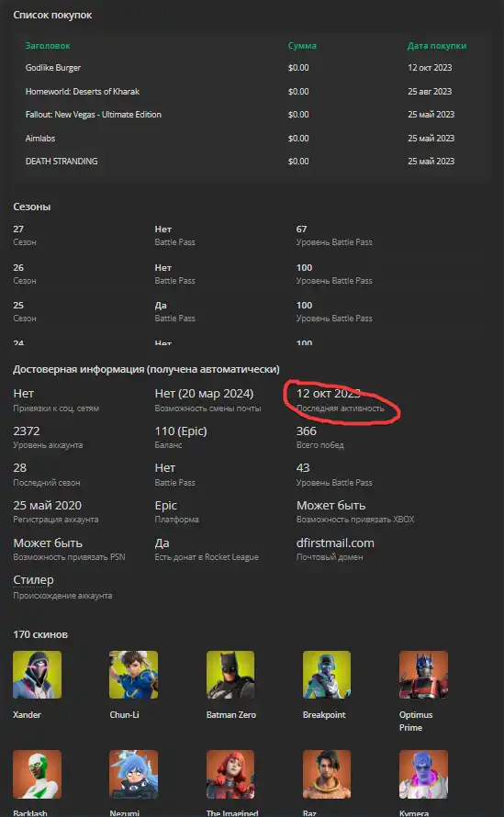Click the 170 скинов heading
504x817 pixels.
pyautogui.click(x=40, y=634)
